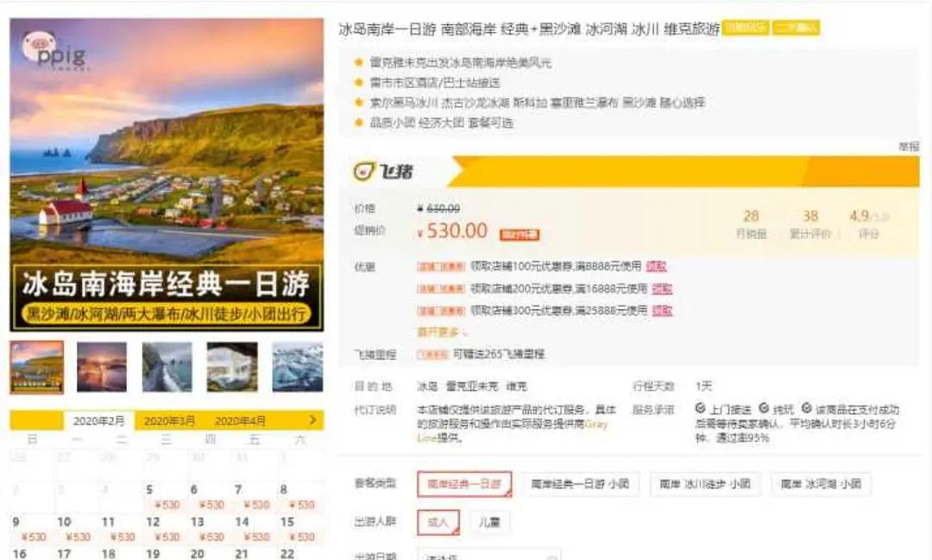Viewport: 932px width, 560px height.
Task: Select the 儿童 traveler option
Action: point(491,522)
